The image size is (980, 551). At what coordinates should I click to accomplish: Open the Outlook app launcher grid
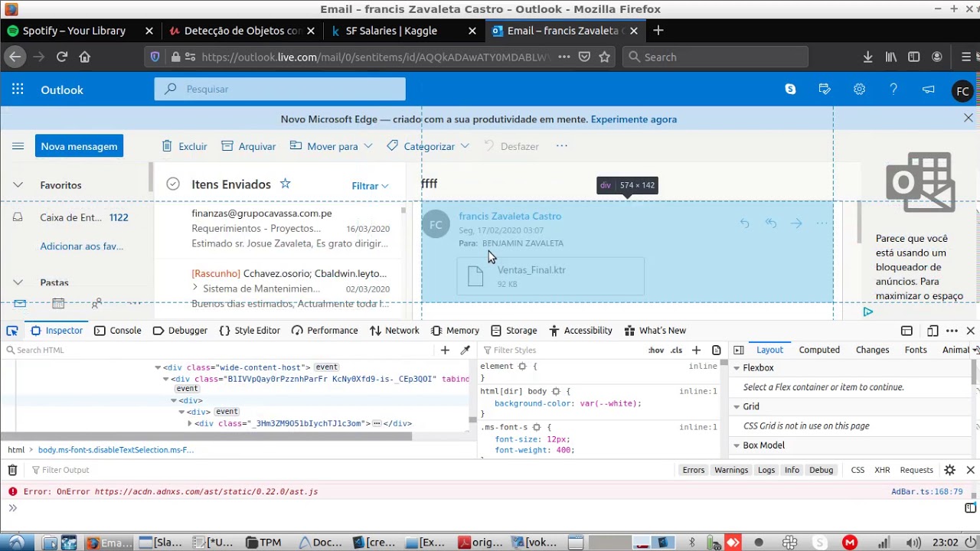tap(18, 90)
